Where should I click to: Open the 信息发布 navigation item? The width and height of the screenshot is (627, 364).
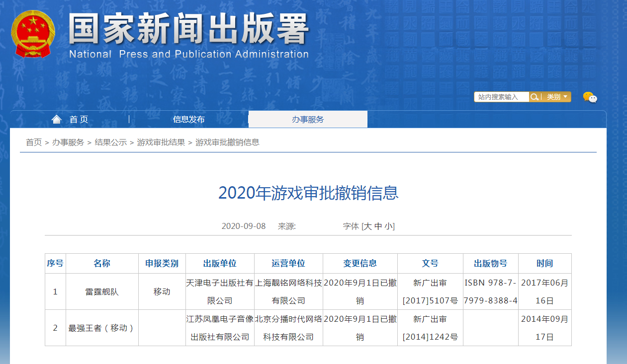tap(188, 119)
